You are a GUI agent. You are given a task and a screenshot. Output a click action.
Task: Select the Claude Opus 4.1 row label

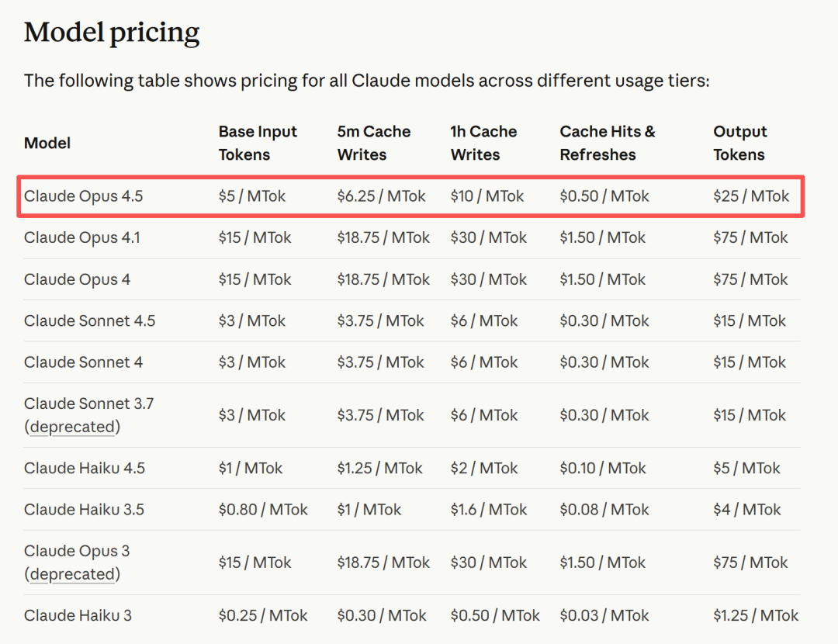click(82, 237)
